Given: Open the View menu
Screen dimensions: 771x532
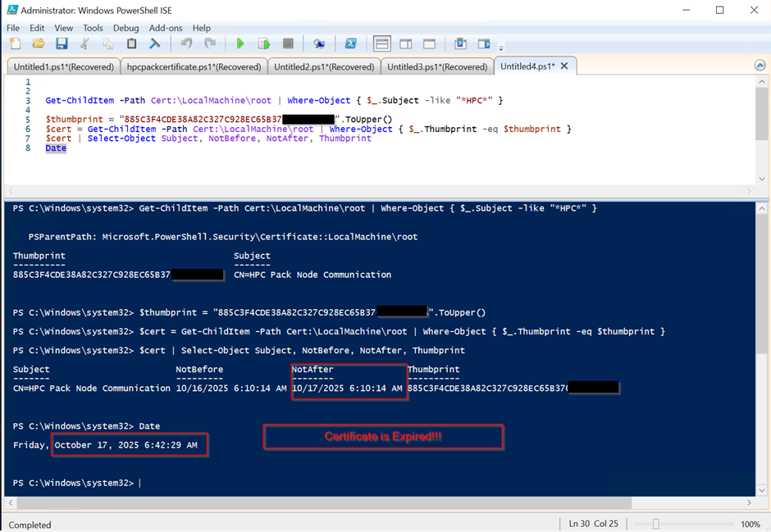Looking at the screenshot, I should [x=63, y=28].
